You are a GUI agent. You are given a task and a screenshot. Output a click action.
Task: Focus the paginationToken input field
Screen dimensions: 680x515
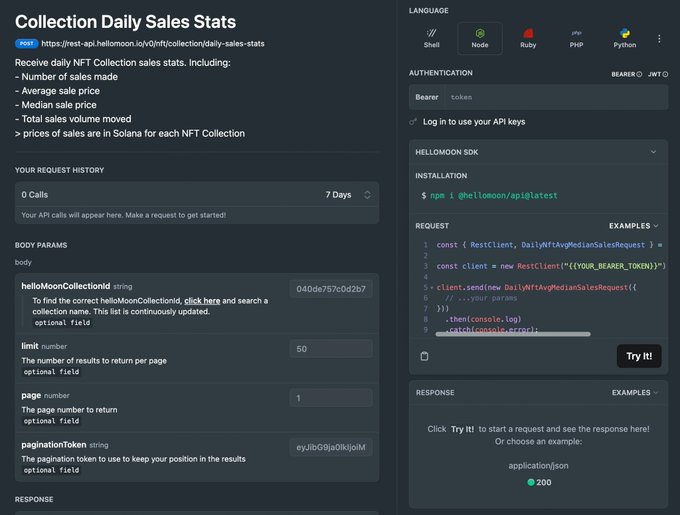tap(331, 447)
